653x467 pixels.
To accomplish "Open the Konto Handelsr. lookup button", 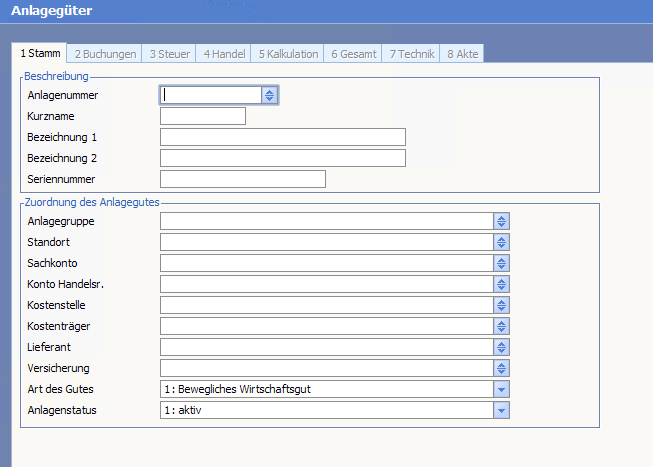I will (x=502, y=284).
